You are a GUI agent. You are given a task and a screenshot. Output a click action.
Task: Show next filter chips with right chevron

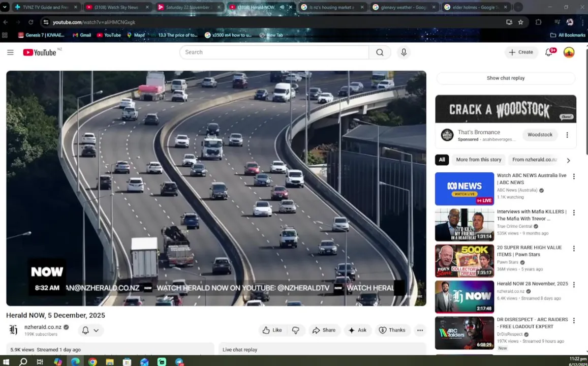point(569,160)
